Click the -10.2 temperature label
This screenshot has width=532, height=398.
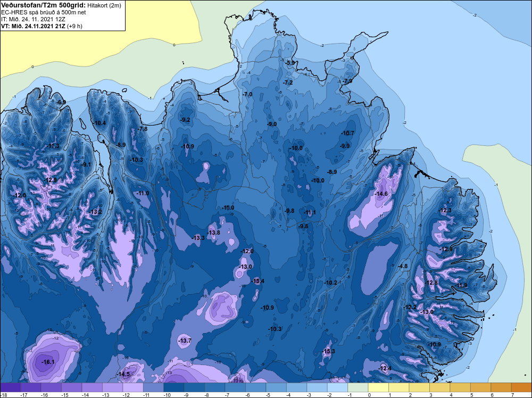(x=331, y=283)
